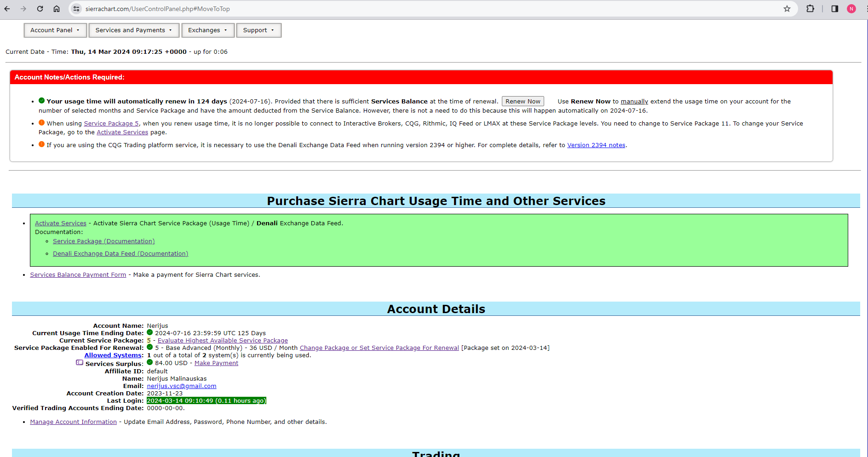
Task: Click green icon beside 84.00 USD surplus
Action: 149,362
